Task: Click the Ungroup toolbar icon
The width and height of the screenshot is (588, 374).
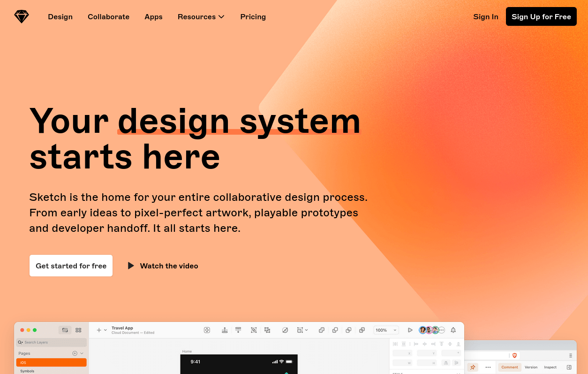Action: pos(267,330)
